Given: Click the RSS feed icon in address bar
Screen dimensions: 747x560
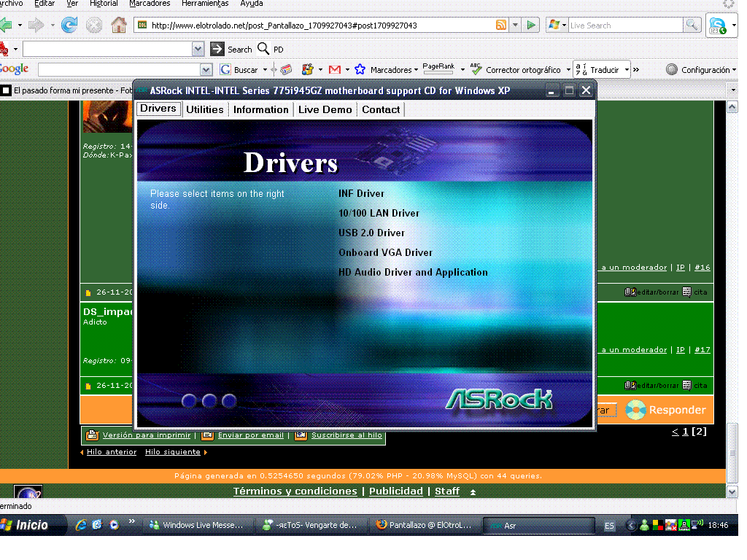Looking at the screenshot, I should 501,25.
